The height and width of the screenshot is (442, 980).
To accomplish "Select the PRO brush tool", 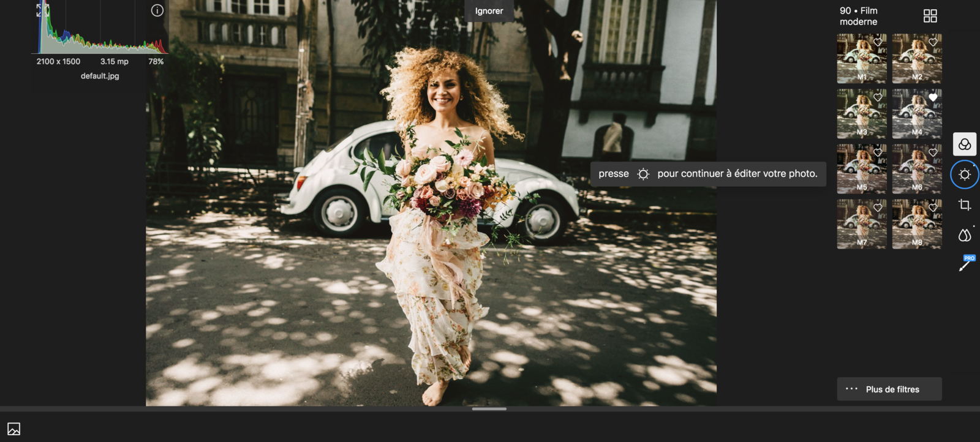I will (x=966, y=264).
